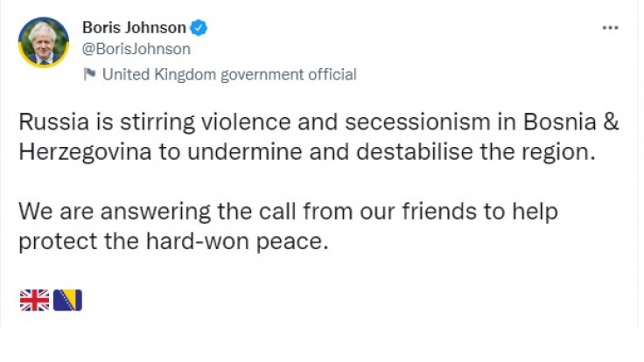This screenshot has width=644, height=362.
Task: Open Boris Johnson's profile picture
Action: click(44, 42)
